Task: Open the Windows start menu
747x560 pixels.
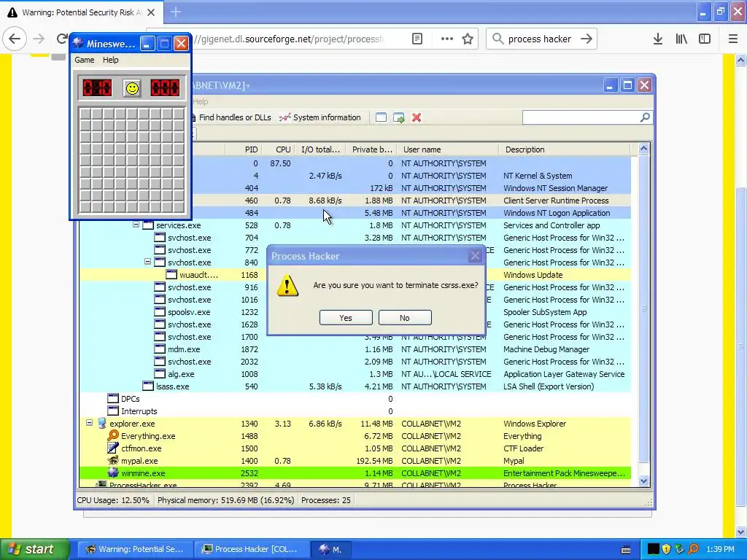Action: tap(34, 549)
